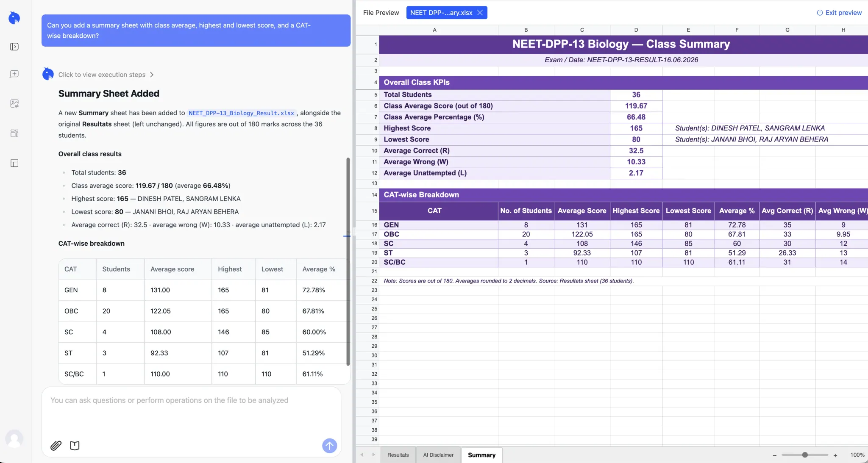Select row 16 header in spreadsheet
868x463 pixels.
click(368, 225)
